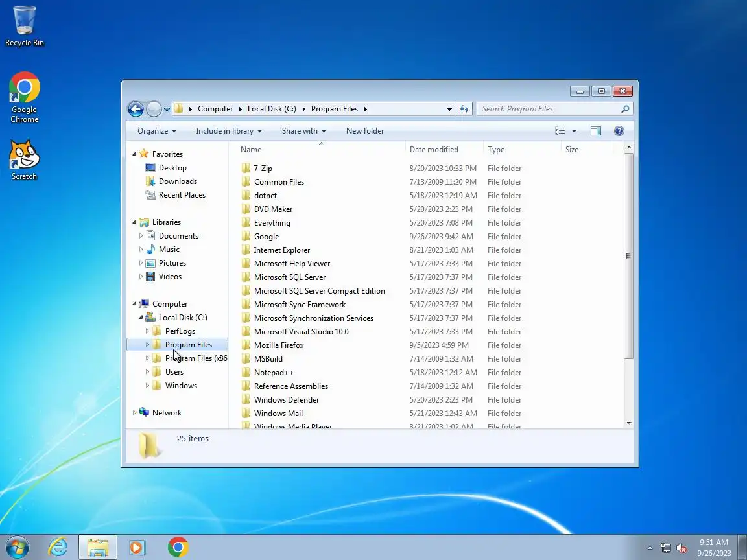Collapse the Libraries section
The width and height of the screenshot is (747, 560).
134,222
